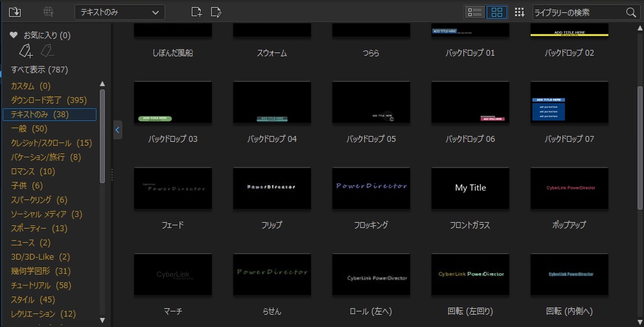Screen dimensions: 644x327
Task: Open the library sort menu icon
Action: (520, 12)
